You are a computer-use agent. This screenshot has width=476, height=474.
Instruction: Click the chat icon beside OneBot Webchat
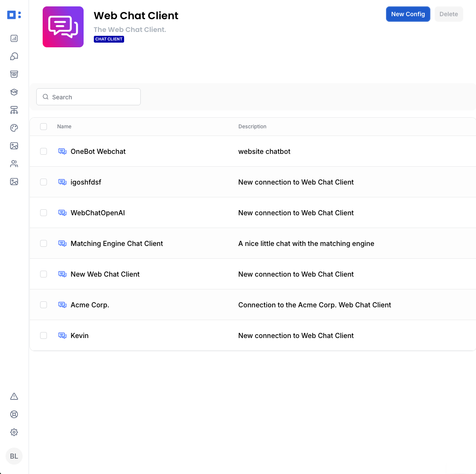[x=62, y=151]
